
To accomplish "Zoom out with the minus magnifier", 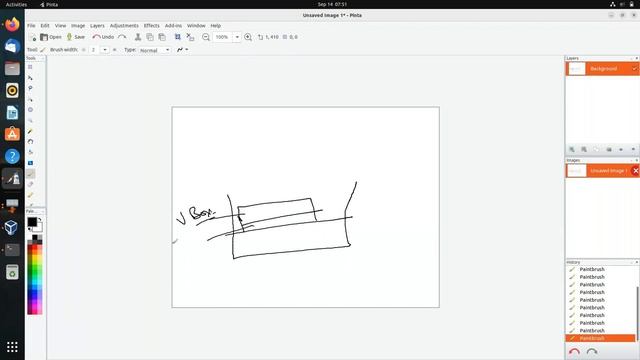I will (x=206, y=37).
